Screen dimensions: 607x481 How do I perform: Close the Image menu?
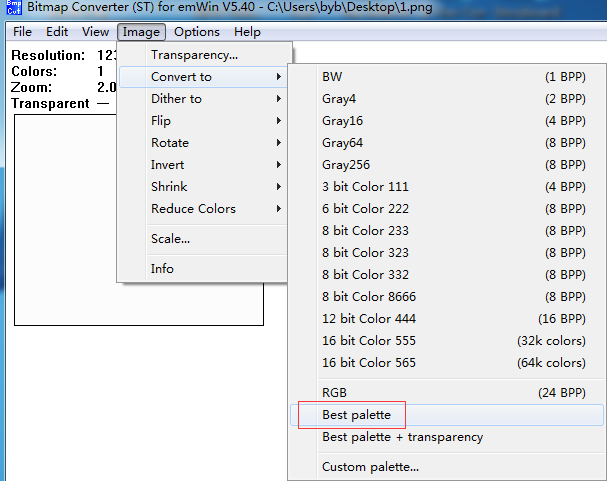click(141, 32)
